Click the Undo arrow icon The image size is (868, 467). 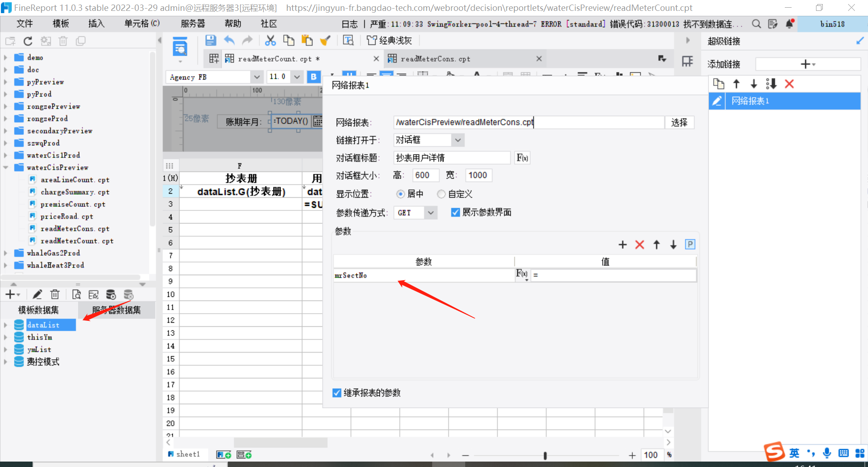coord(229,41)
